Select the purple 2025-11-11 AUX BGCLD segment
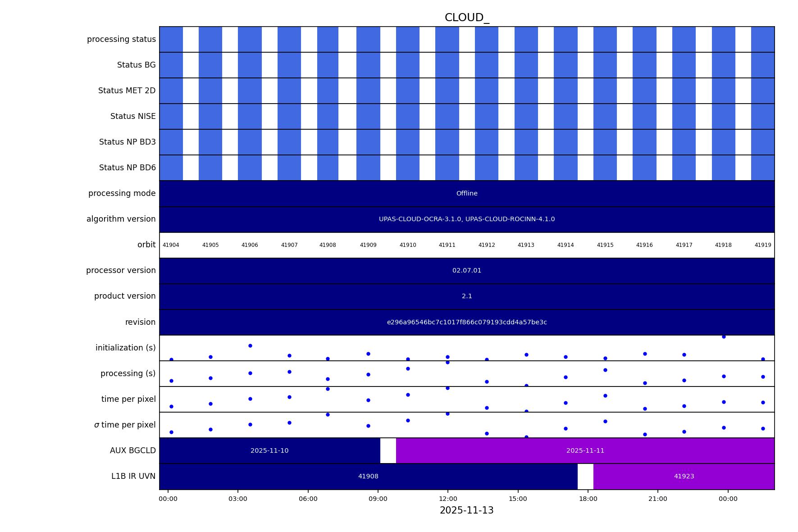The image size is (798, 532). tap(585, 451)
